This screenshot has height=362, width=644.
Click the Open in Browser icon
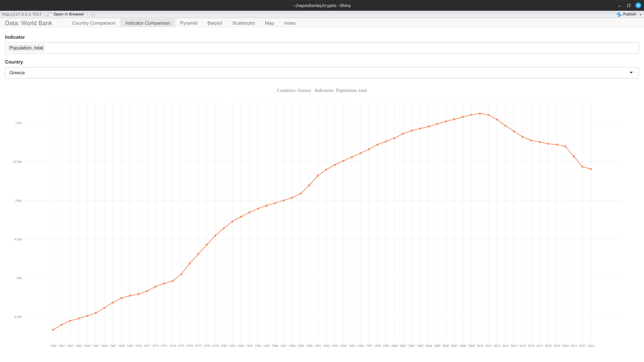(49, 14)
